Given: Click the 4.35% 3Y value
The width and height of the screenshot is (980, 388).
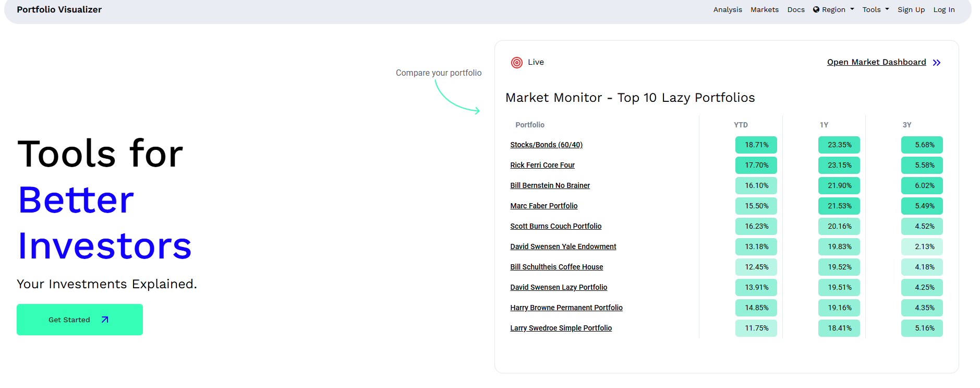Looking at the screenshot, I should [x=922, y=308].
